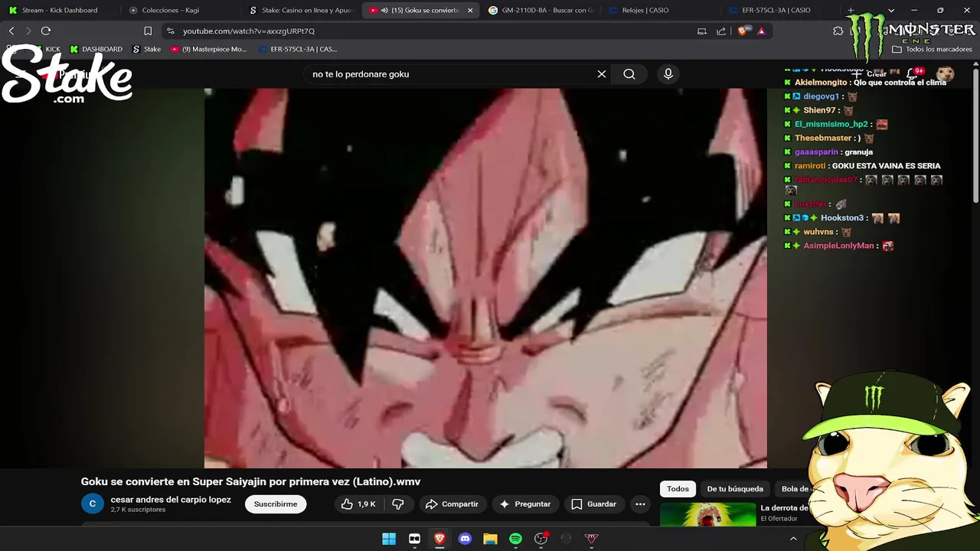Viewport: 980px width, 551px height.
Task: Open the Stake bookmark in bookmarks bar
Action: [x=146, y=49]
